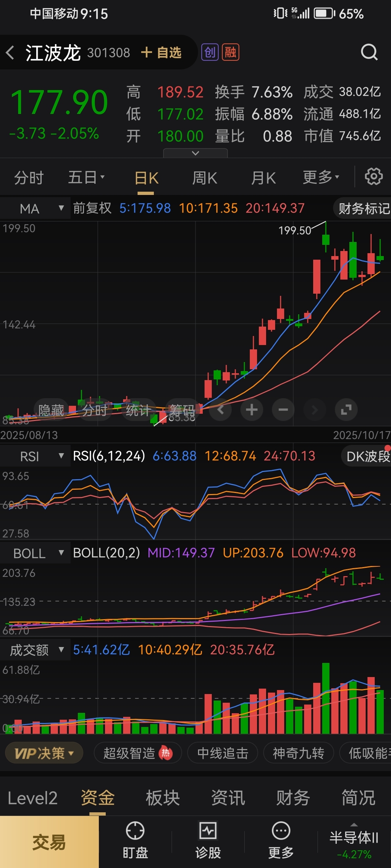Tap 2025/10/17 end date label
The height and width of the screenshot is (868, 391).
(x=362, y=435)
